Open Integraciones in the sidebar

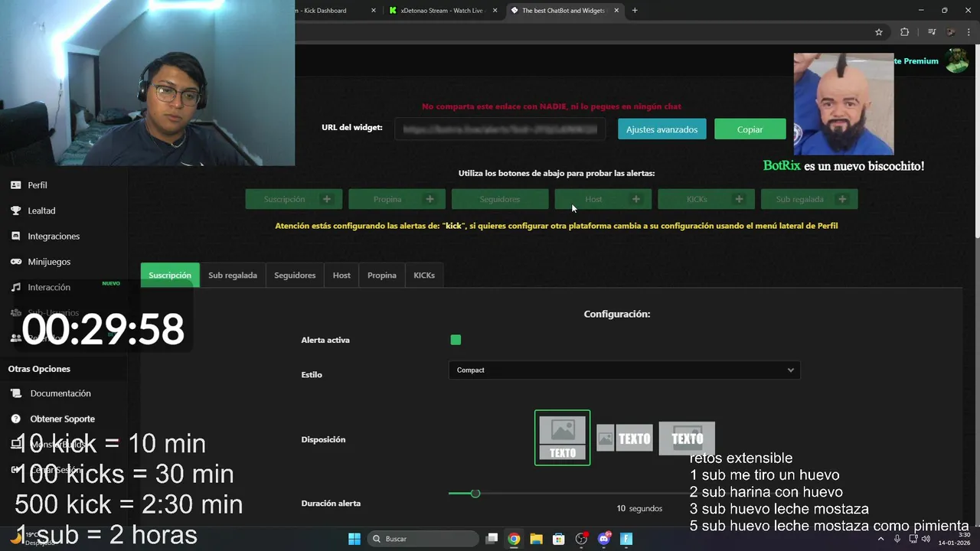(x=54, y=236)
